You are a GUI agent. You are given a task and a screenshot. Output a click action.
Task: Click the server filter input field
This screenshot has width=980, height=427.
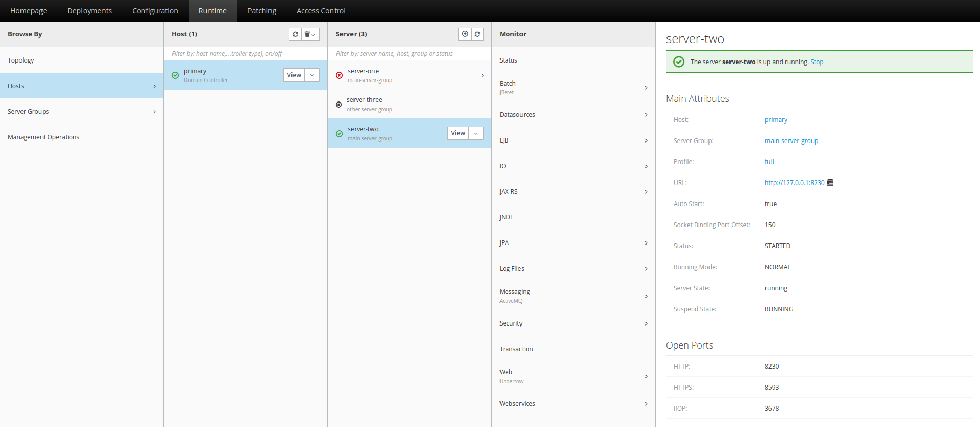[409, 54]
